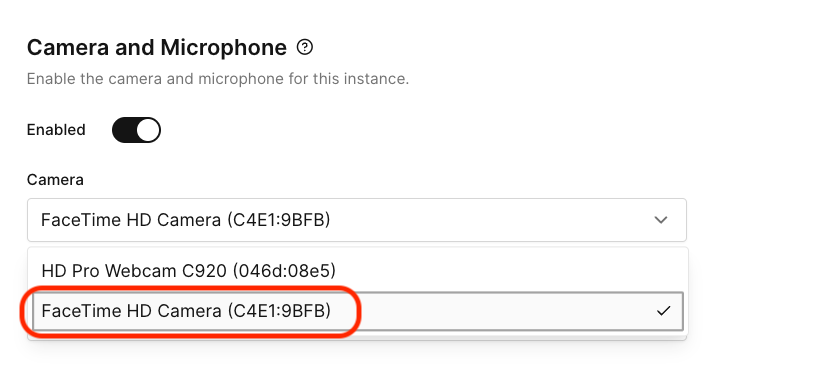Viewport: 817px width, 385px height.
Task: Click the white knob of the Enabled switch
Action: [148, 130]
